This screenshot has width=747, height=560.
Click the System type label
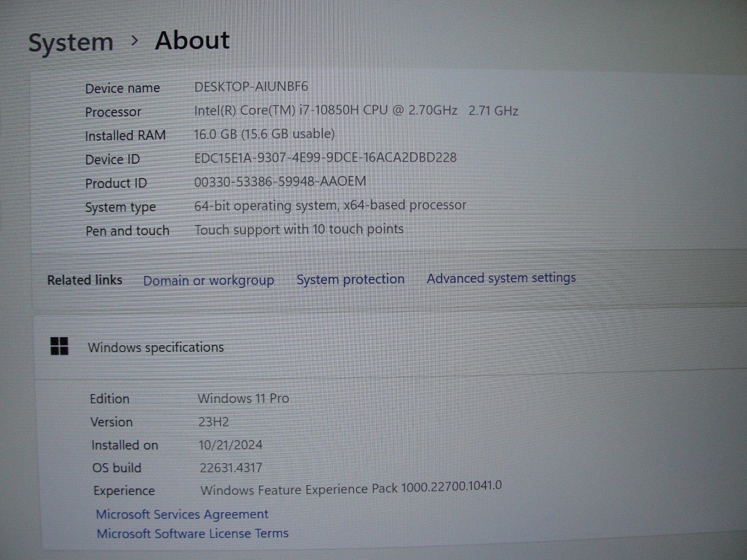coord(120,207)
